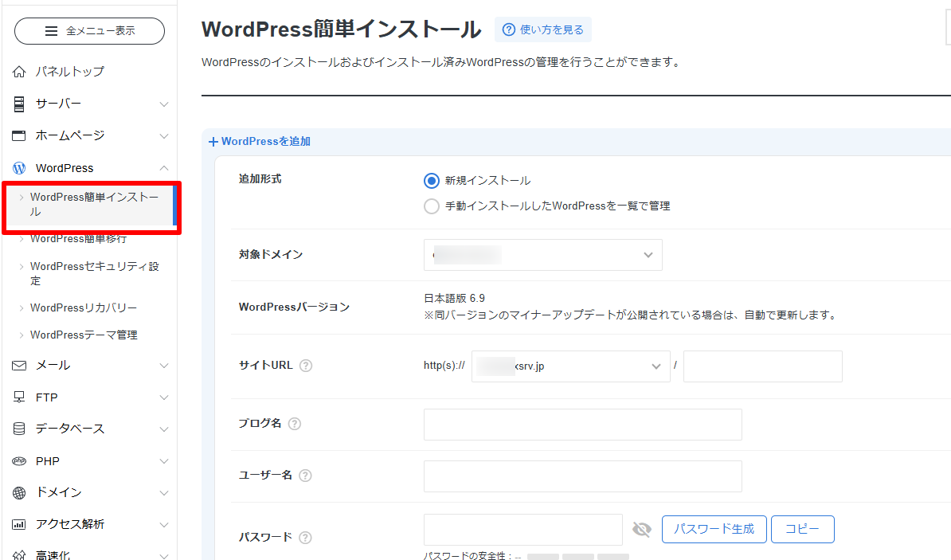Image resolution: width=951 pixels, height=560 pixels.
Task: Click inside the ブログ名 input field
Action: click(x=582, y=424)
